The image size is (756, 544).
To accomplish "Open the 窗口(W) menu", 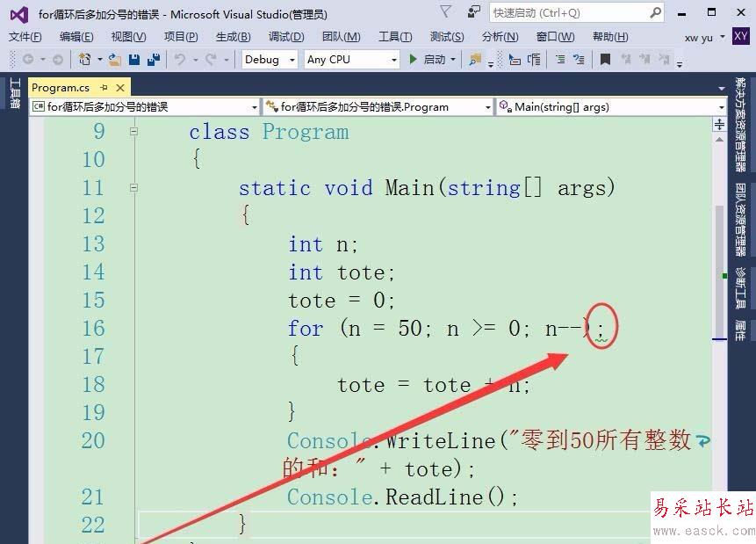I will tap(556, 37).
